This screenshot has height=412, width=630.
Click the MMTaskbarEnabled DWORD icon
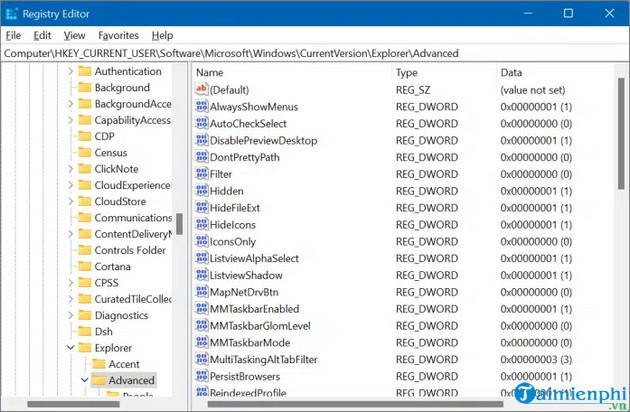201,309
